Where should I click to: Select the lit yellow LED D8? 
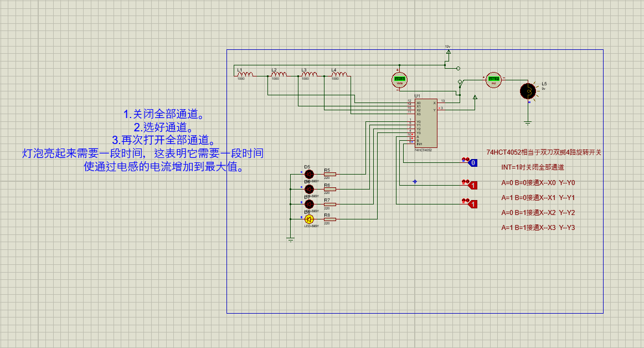pyautogui.click(x=310, y=219)
